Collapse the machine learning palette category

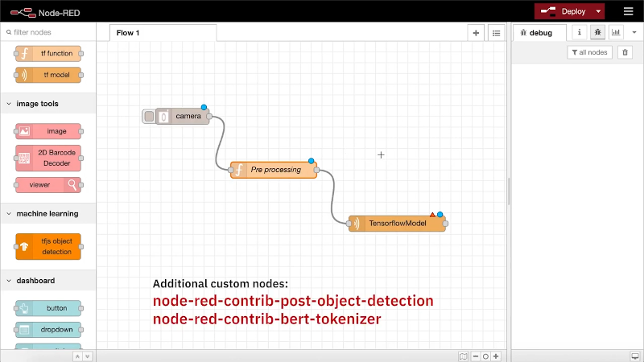click(9, 214)
